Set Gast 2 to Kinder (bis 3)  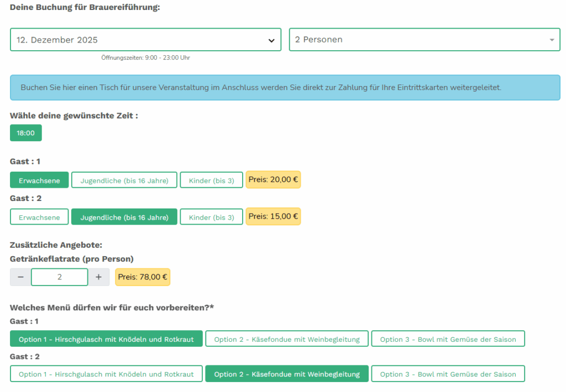(211, 217)
